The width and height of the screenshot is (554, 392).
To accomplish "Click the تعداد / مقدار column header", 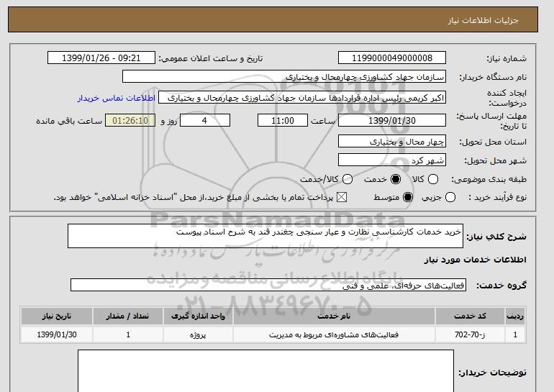I will point(128,316).
